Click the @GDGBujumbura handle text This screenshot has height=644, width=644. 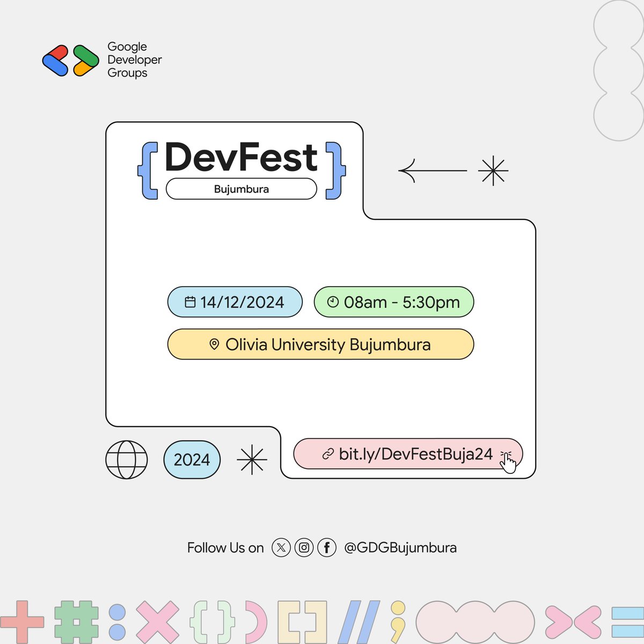399,548
